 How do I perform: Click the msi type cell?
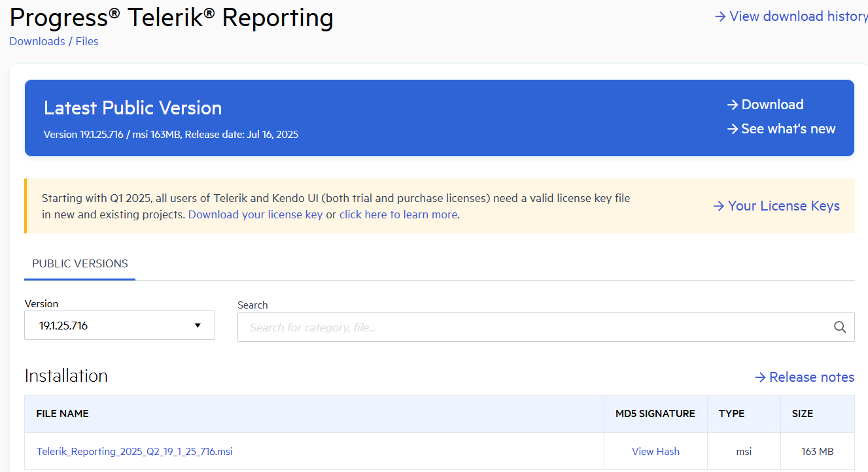[744, 451]
